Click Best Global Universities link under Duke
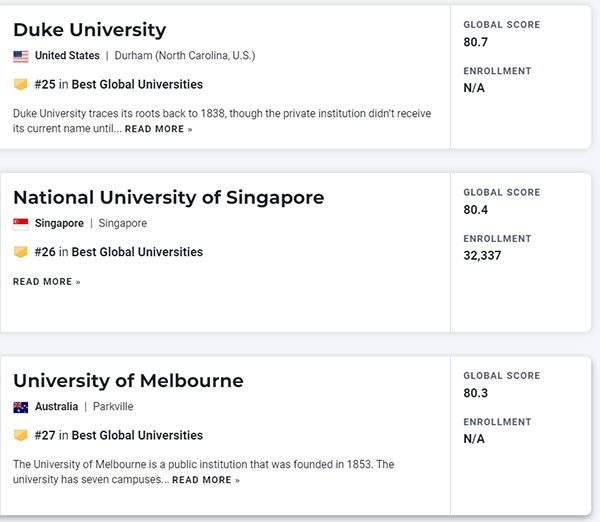The width and height of the screenshot is (600, 522). tap(137, 85)
